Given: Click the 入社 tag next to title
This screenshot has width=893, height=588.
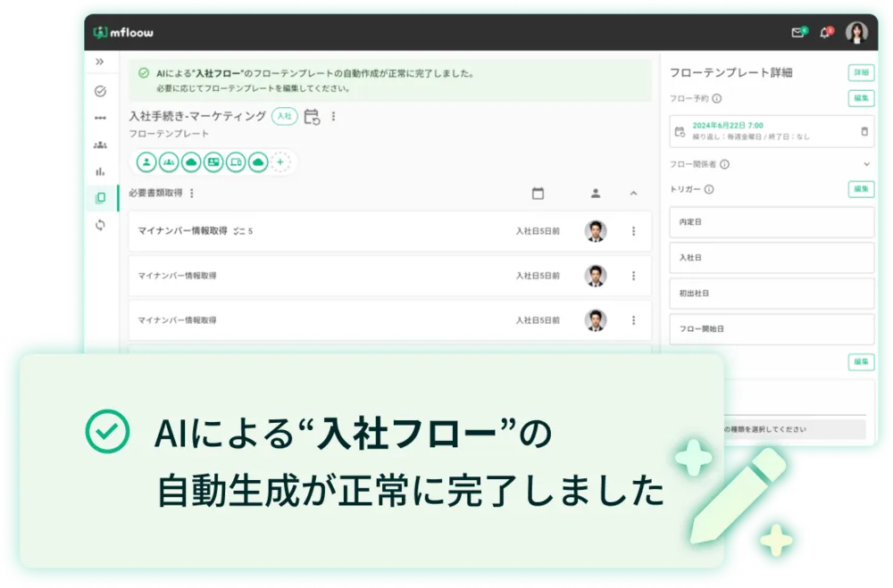Looking at the screenshot, I should click(284, 116).
